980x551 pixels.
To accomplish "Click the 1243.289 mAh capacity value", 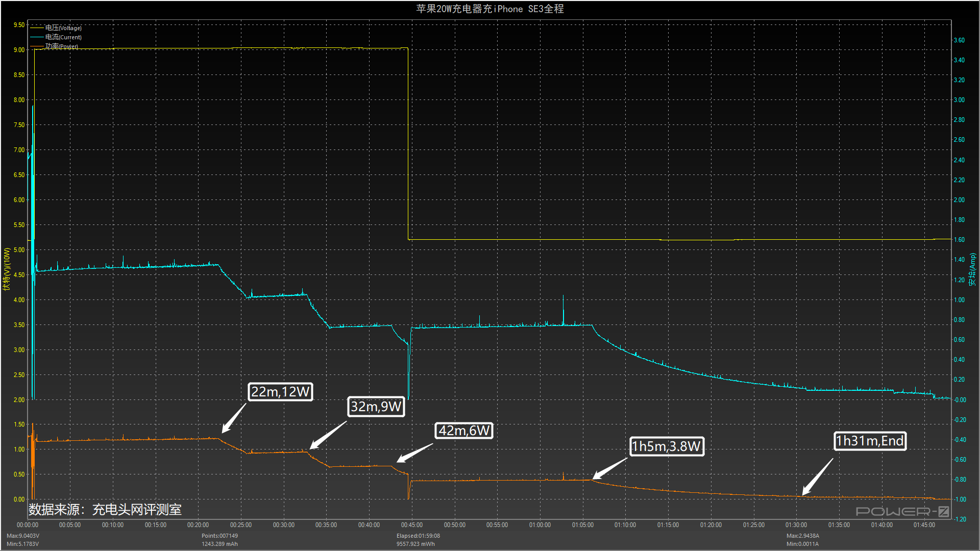I will click(x=219, y=544).
